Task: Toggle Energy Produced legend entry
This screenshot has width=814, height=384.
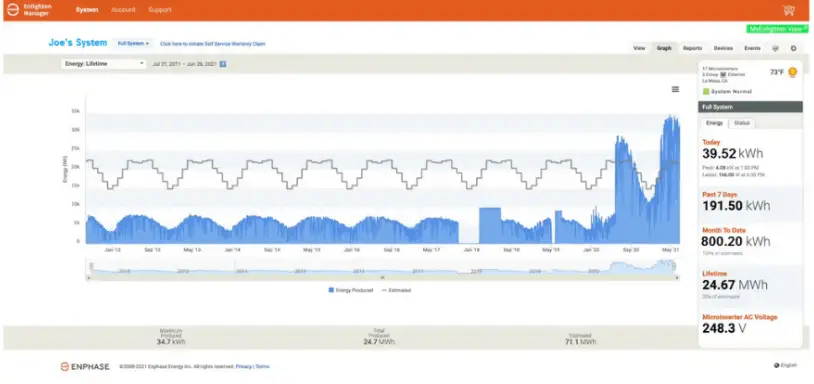Action: (x=350, y=290)
